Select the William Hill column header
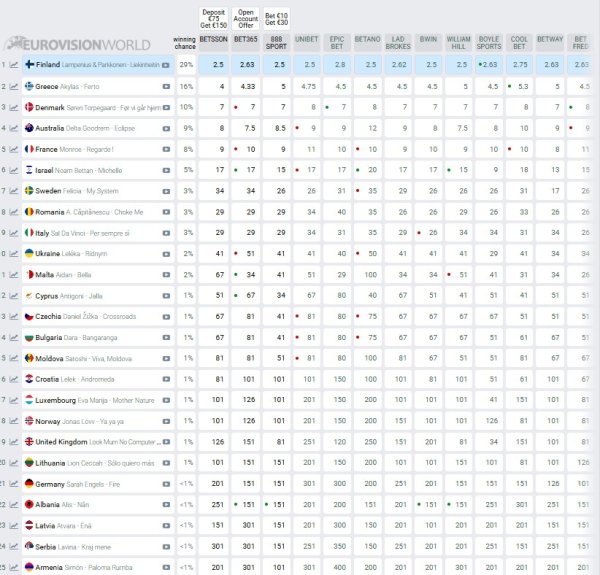The width and height of the screenshot is (600, 575). click(458, 43)
